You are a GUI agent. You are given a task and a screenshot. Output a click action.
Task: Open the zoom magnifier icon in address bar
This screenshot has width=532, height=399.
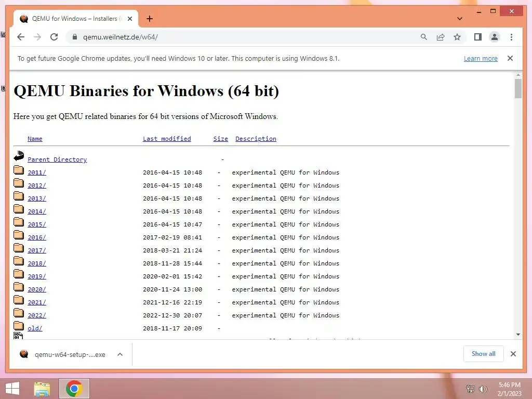[424, 37]
